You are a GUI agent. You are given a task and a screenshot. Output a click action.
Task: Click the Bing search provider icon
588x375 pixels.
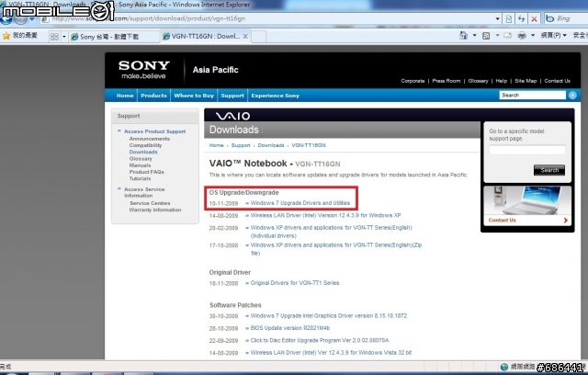coord(550,18)
